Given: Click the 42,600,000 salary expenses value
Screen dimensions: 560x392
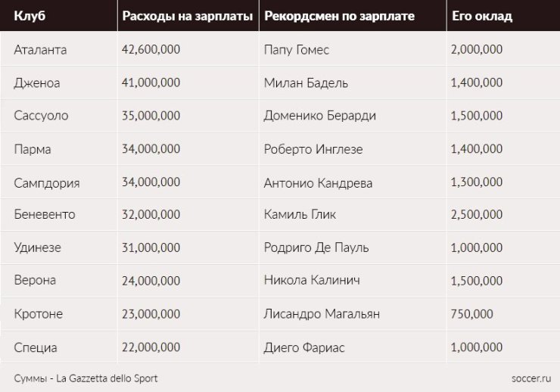Looking at the screenshot, I should tap(151, 50).
